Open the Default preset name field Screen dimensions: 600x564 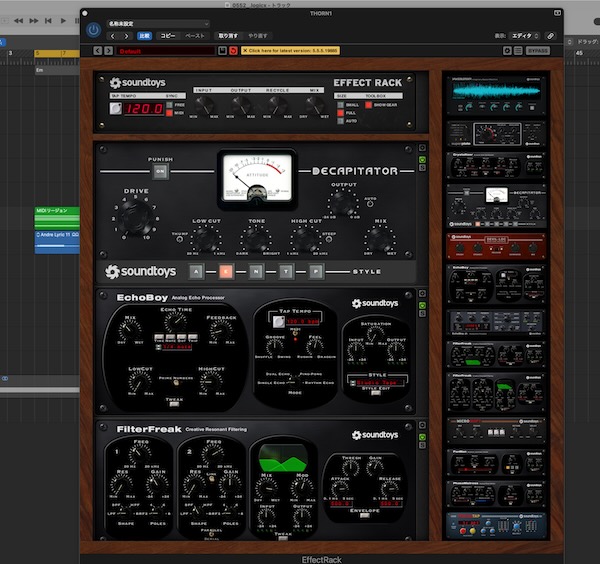[165, 51]
